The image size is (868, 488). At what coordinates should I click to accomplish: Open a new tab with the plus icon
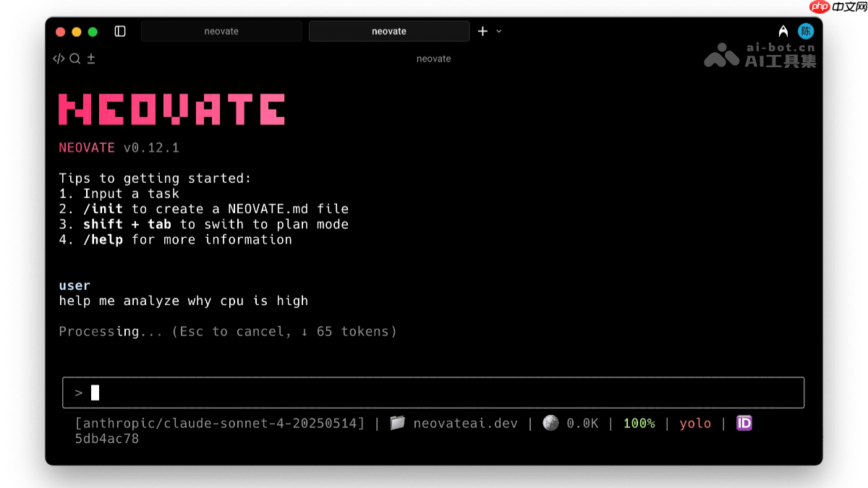[482, 31]
